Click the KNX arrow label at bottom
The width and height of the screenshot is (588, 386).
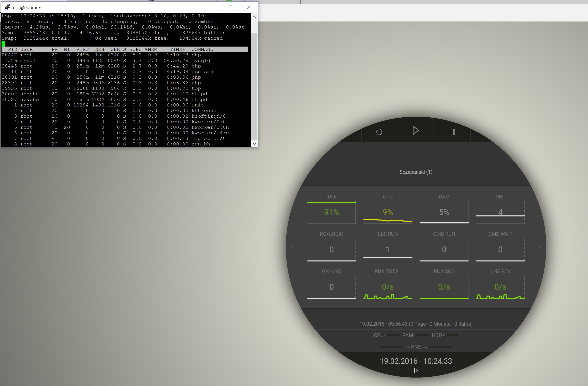pyautogui.click(x=416, y=347)
